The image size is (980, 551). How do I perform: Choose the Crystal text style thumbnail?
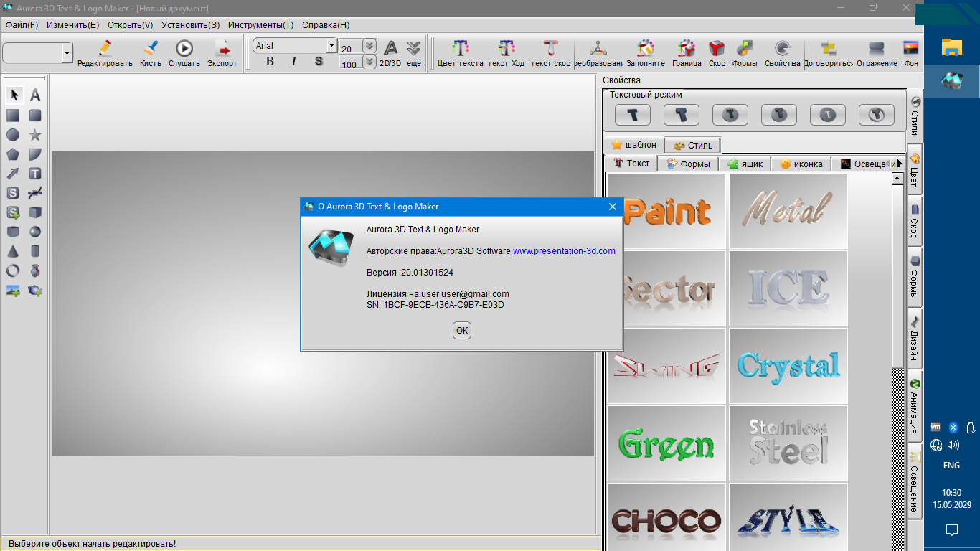tap(788, 366)
